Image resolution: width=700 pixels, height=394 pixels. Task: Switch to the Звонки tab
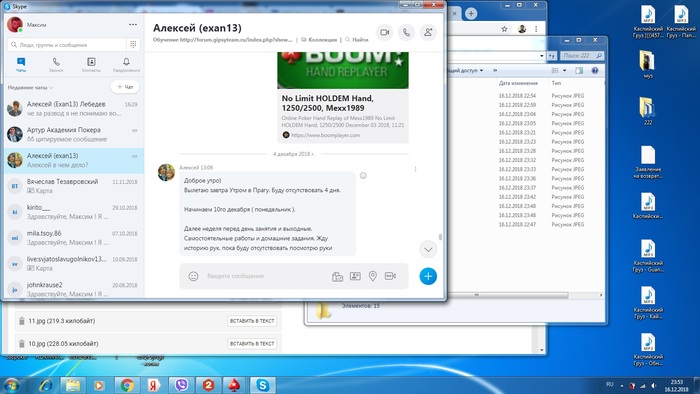tap(56, 65)
